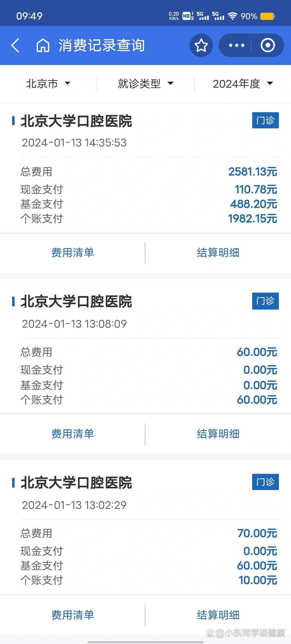291x644 pixels.
Task: Tap the back arrow in header
Action: coord(16,45)
